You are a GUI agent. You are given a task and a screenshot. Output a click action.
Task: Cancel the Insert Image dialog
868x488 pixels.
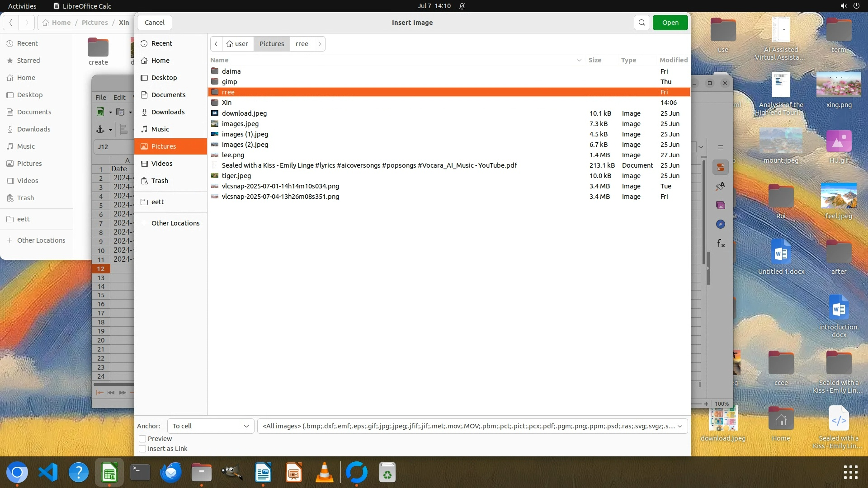tap(155, 23)
